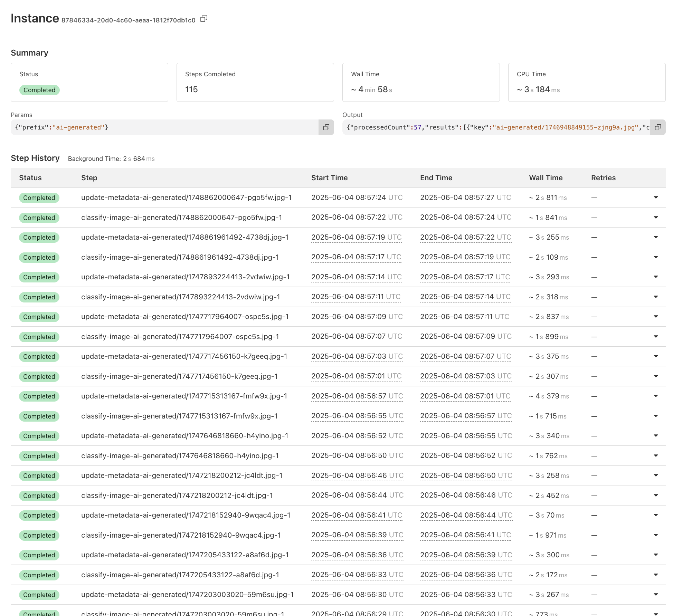Click the Start Time column header
673x616 pixels.
pyautogui.click(x=329, y=178)
